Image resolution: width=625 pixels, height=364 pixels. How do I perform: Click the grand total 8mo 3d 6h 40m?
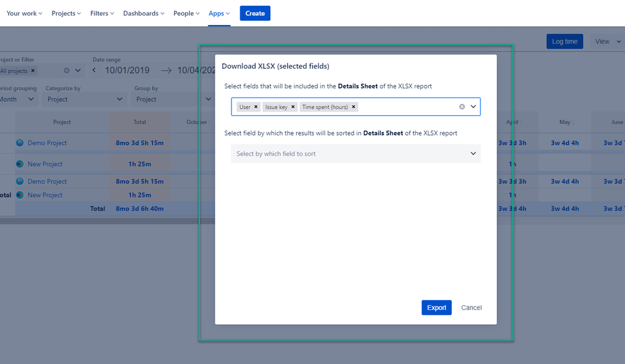[x=140, y=208]
